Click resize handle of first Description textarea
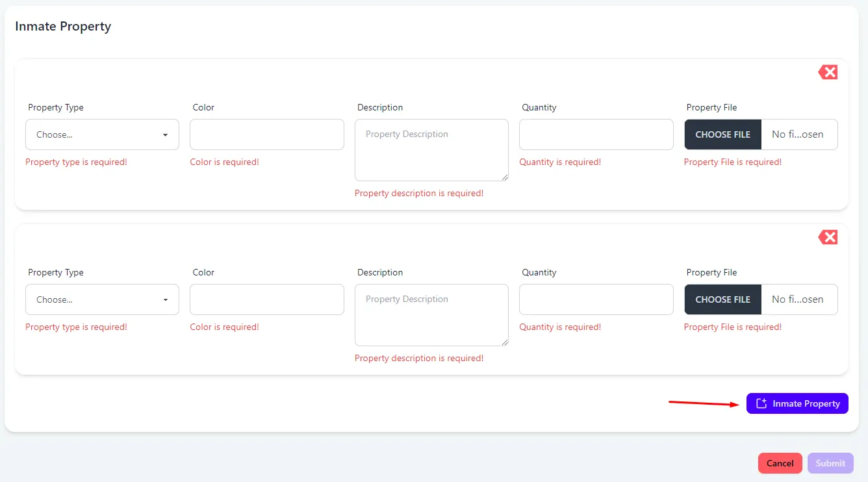Image resolution: width=868 pixels, height=482 pixels. point(504,177)
